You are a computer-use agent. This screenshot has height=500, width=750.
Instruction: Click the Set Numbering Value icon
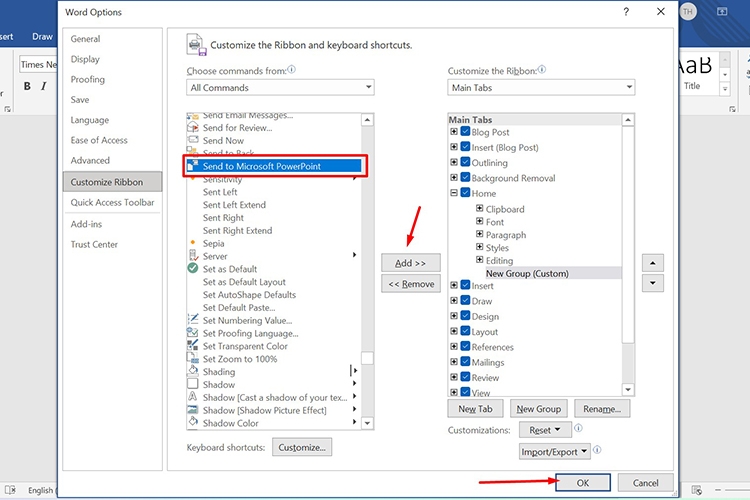(193, 320)
